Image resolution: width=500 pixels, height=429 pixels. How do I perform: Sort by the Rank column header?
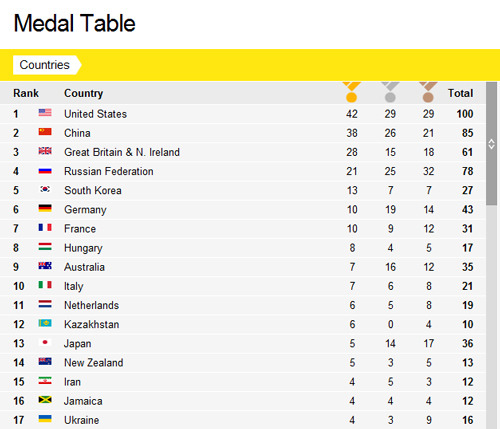pos(26,93)
